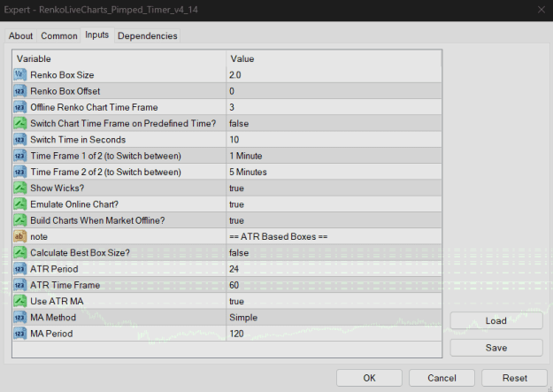
Task: Click the Renko Box Size row icon
Action: tap(19, 75)
